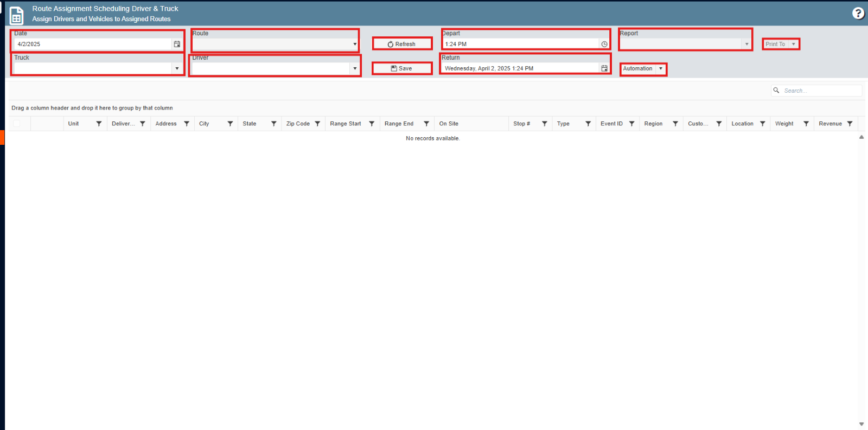Sort by the Address column header
This screenshot has width=868, height=430.
point(166,124)
